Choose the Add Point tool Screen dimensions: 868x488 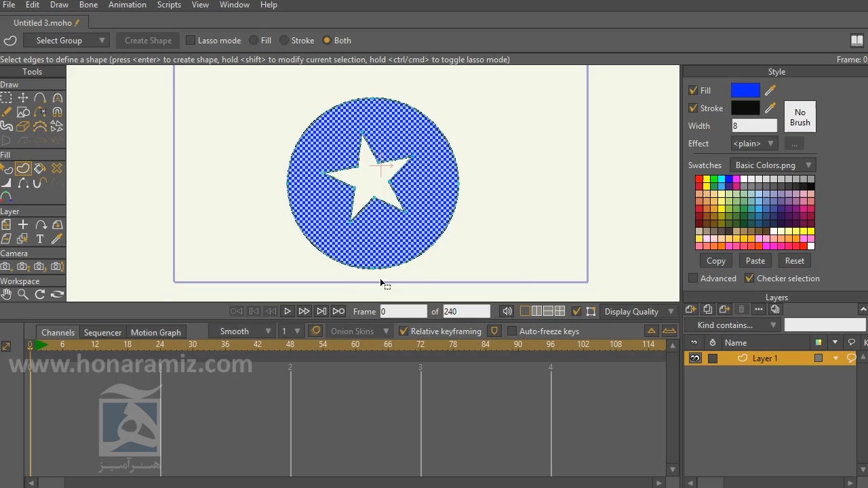[40, 98]
